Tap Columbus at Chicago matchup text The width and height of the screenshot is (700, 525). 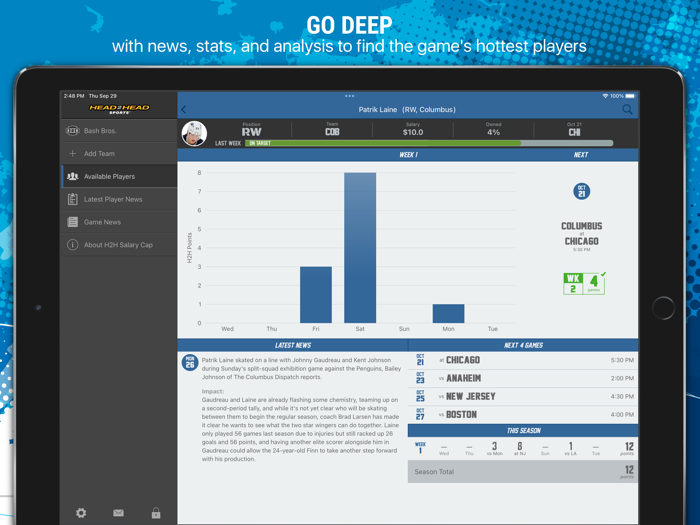coord(581,233)
